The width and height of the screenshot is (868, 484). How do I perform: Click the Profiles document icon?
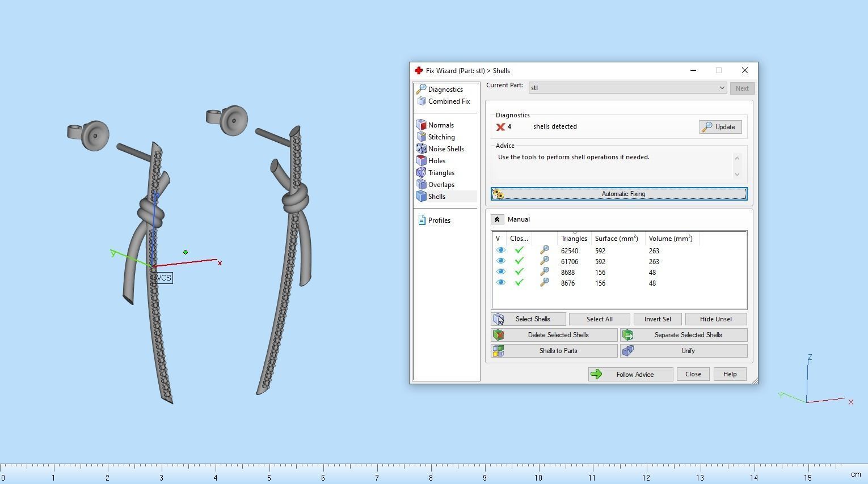point(422,220)
